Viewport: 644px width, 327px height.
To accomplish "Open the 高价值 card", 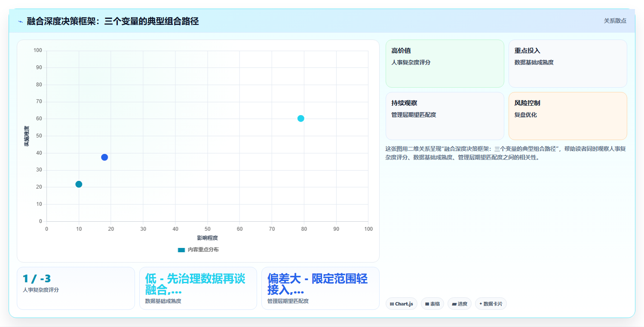I will point(445,64).
